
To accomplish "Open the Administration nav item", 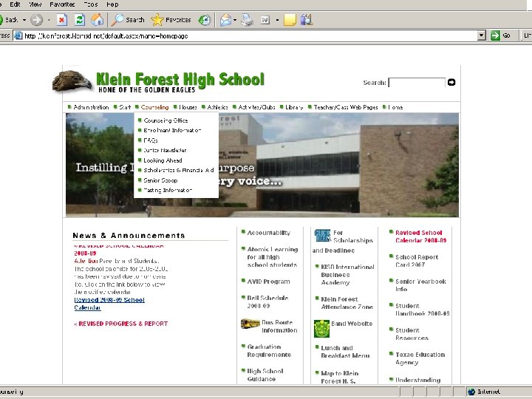I will point(91,107).
